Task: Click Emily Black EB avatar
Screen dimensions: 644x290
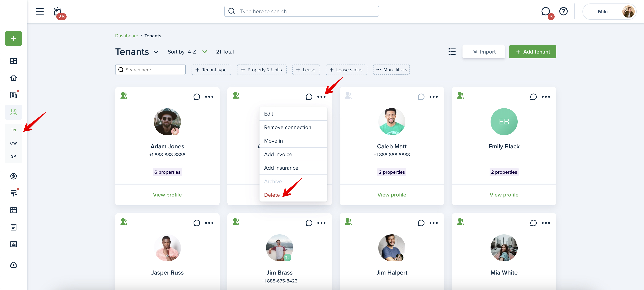Action: point(504,122)
